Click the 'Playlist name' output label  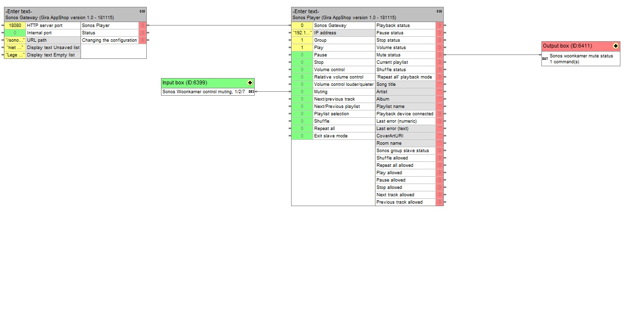coord(390,106)
